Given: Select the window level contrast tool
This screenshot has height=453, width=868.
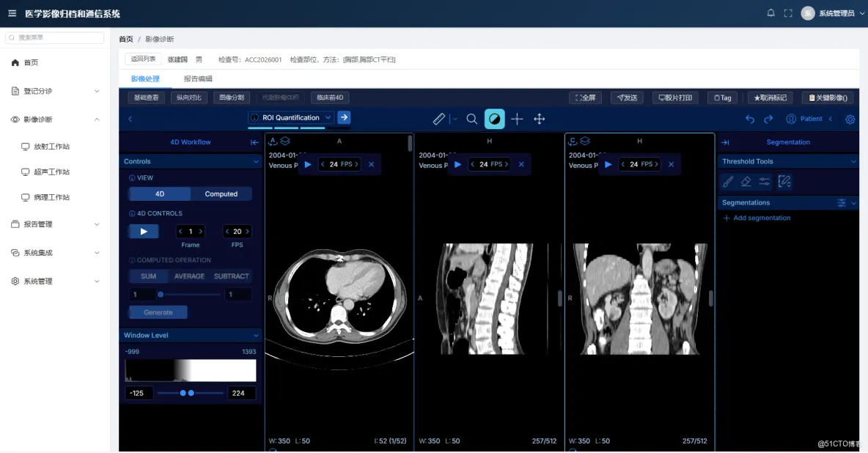Looking at the screenshot, I should [494, 119].
